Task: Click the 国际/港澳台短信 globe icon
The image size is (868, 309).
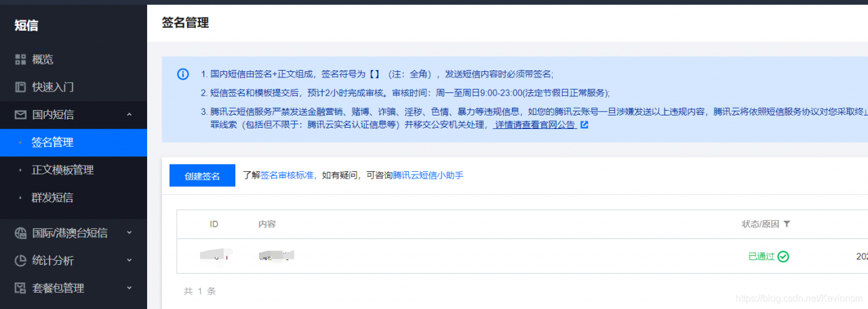Action: pos(20,233)
